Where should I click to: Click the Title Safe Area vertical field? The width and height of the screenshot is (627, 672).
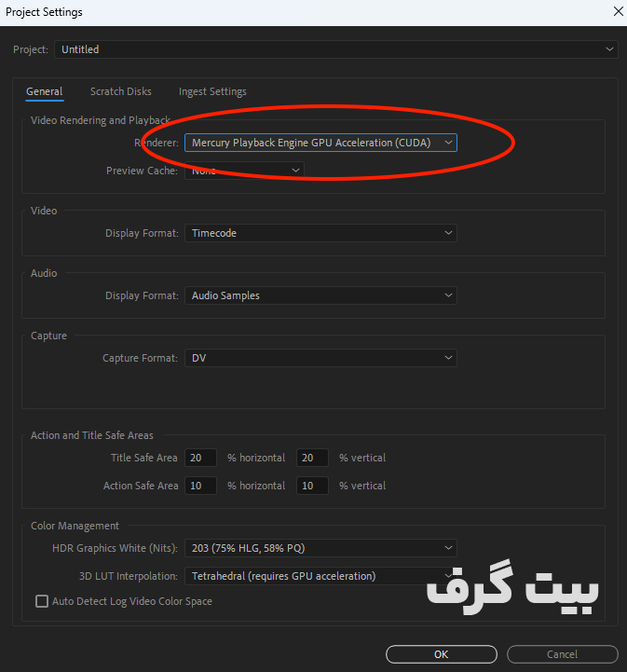(312, 458)
